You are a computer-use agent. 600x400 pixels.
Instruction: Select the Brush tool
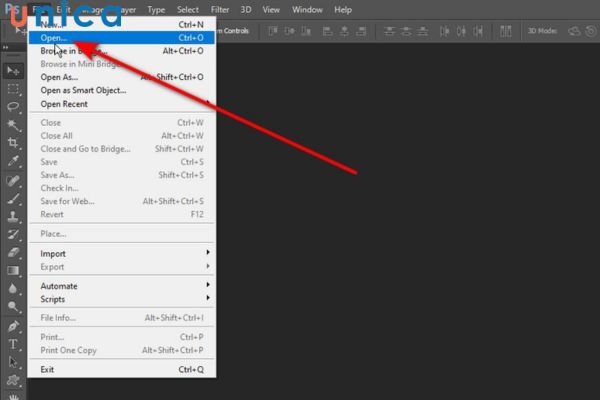click(13, 199)
